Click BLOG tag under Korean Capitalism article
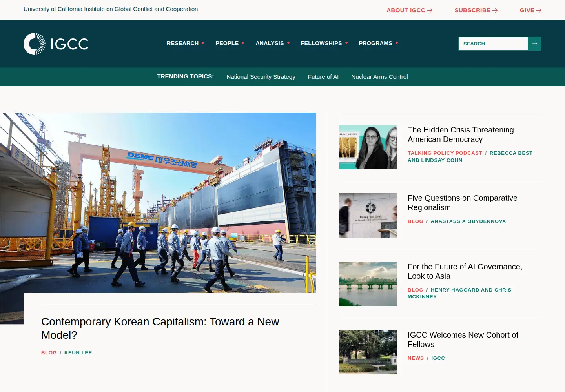565x392 pixels. (49, 353)
